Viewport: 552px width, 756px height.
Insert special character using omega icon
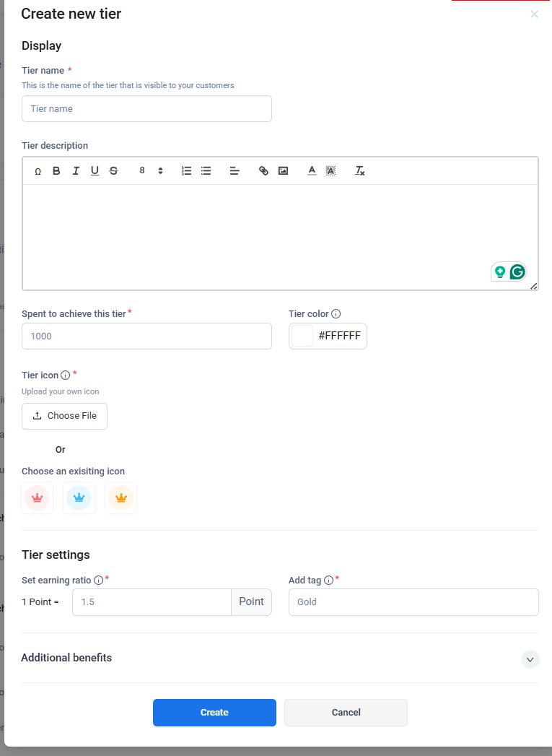(38, 171)
